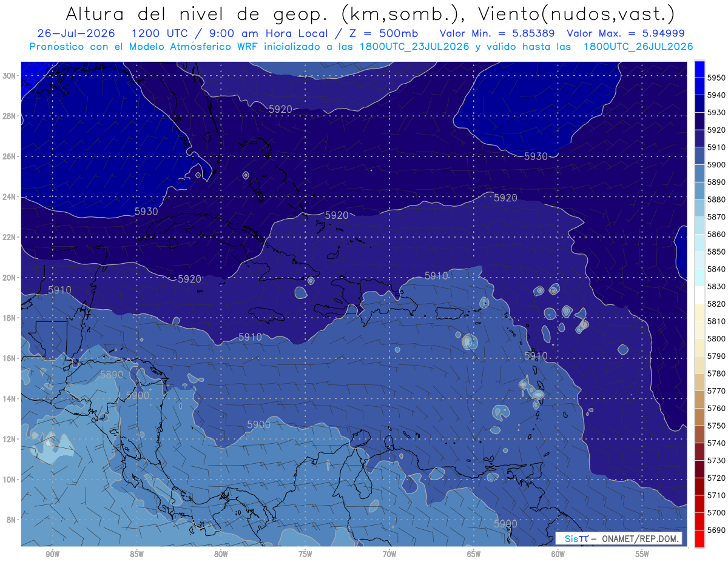Click the 22N latitude axis label

(9, 237)
